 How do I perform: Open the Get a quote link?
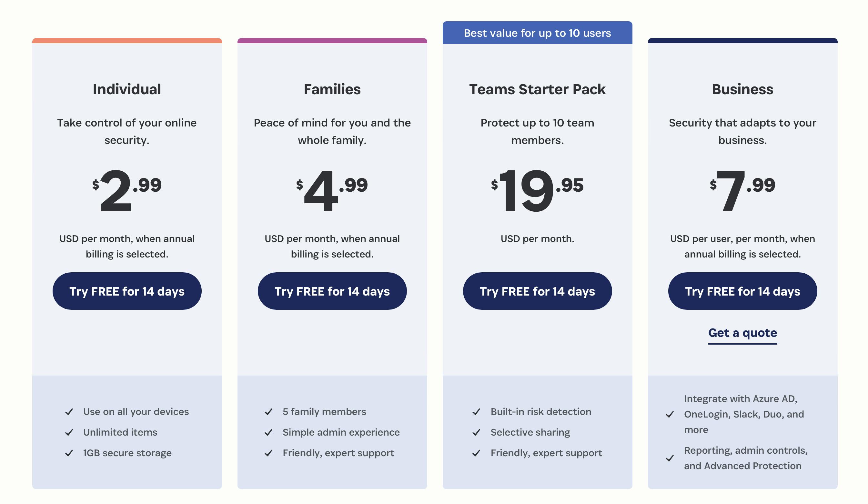pos(742,333)
